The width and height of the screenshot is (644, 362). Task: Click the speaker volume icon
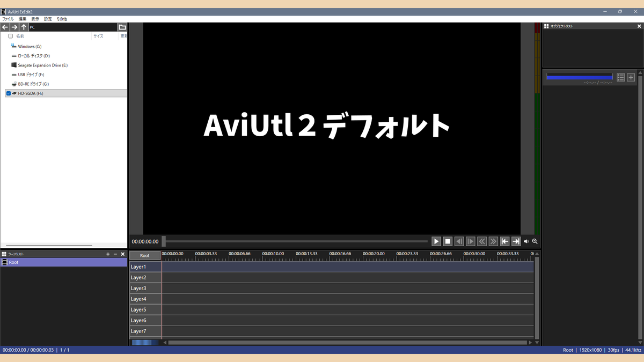[x=526, y=241]
